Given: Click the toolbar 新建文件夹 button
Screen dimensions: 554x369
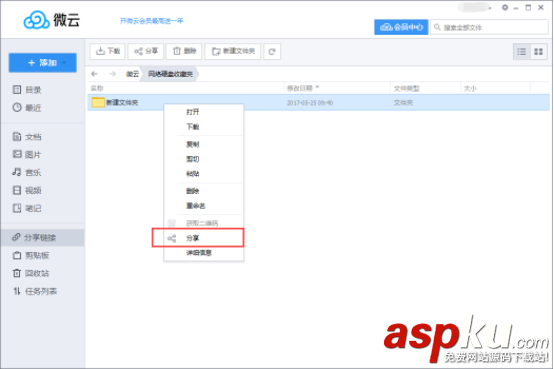Looking at the screenshot, I should 233,52.
